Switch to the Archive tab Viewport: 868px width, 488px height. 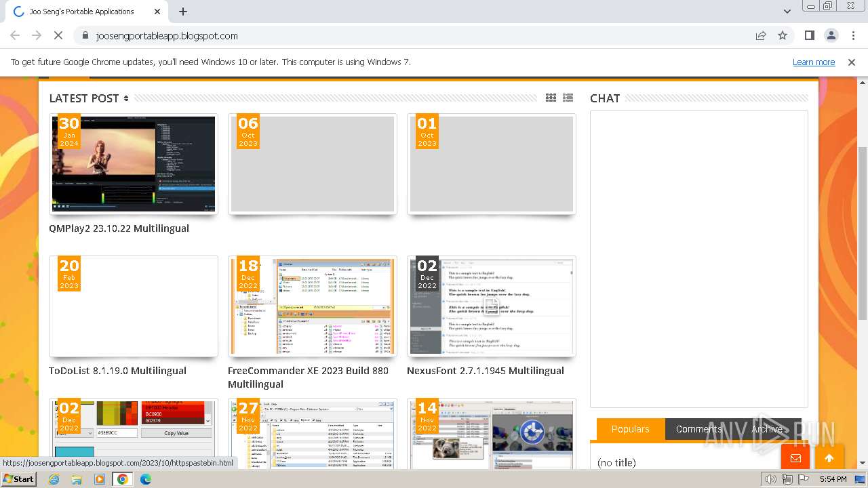767,429
